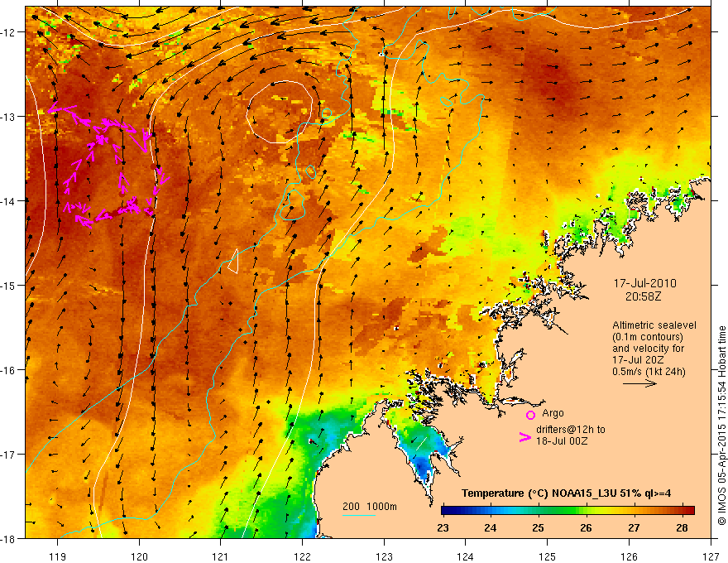Click the longitude axis label 124

[466, 556]
